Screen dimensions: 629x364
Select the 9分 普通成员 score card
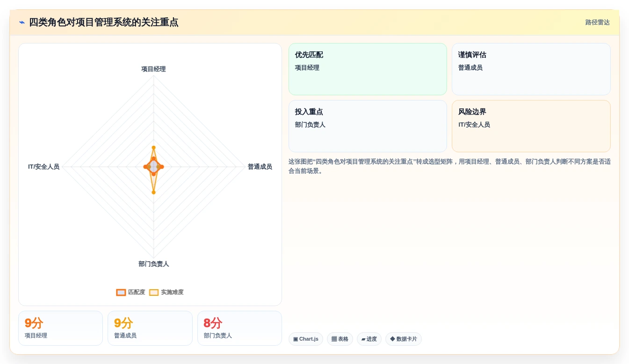[x=150, y=328]
